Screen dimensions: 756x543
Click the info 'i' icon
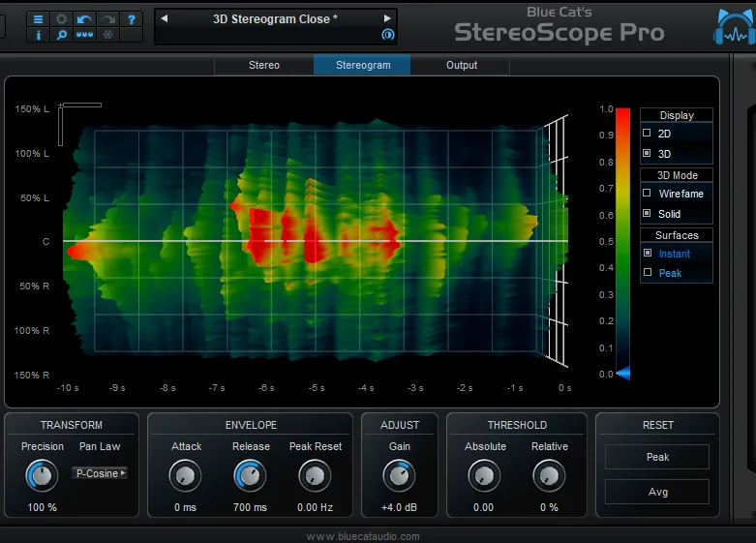click(x=38, y=35)
